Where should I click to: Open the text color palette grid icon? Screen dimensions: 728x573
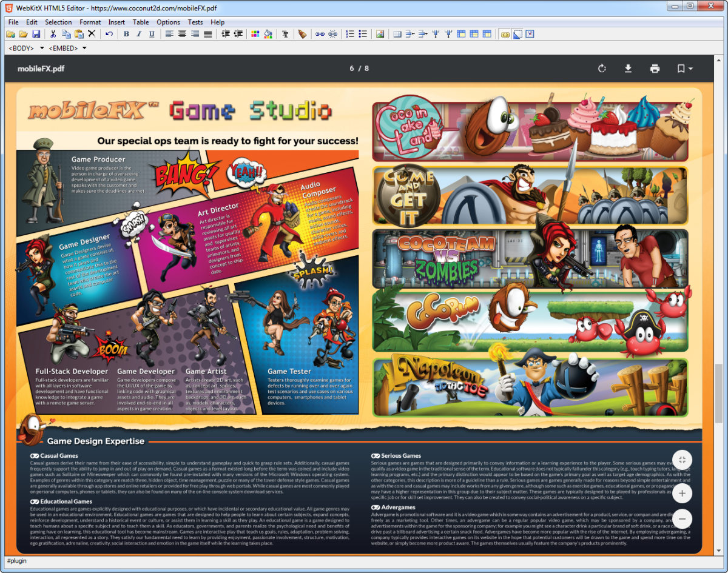tap(255, 34)
